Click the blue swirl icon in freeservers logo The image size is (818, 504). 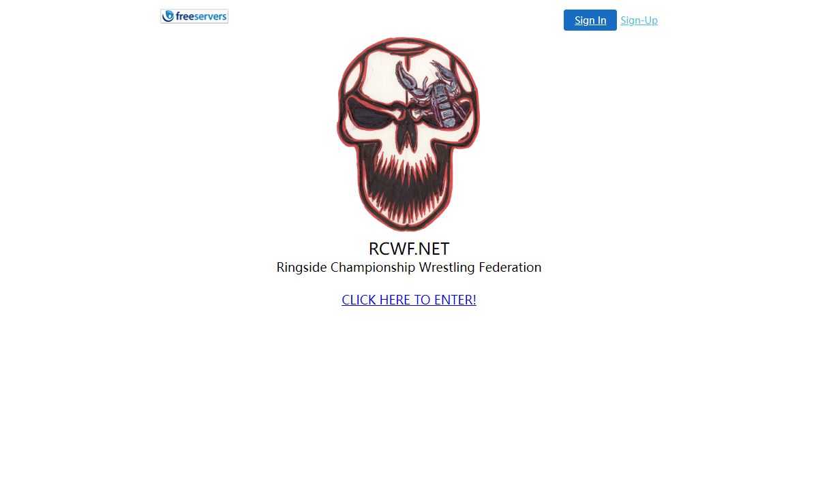coord(168,16)
